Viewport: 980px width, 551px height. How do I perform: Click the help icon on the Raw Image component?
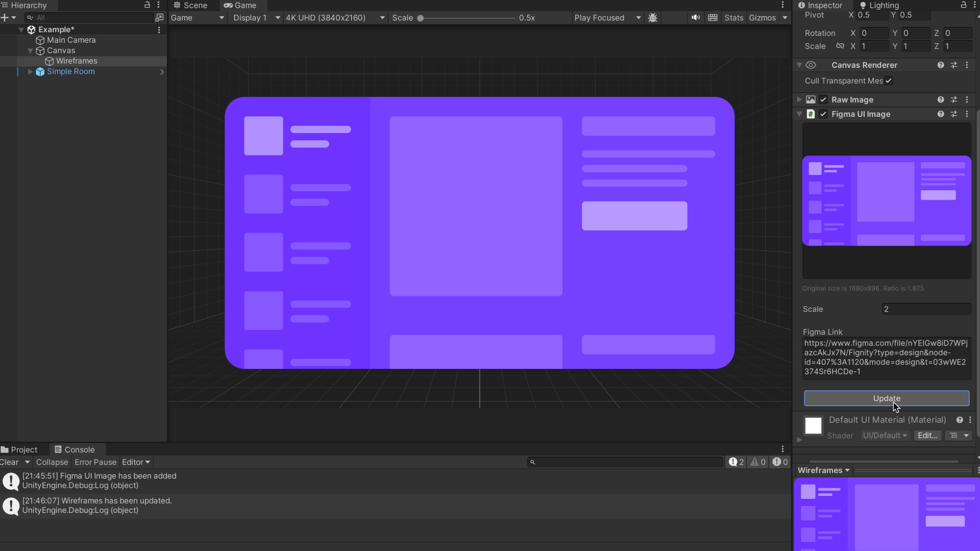pos(940,99)
